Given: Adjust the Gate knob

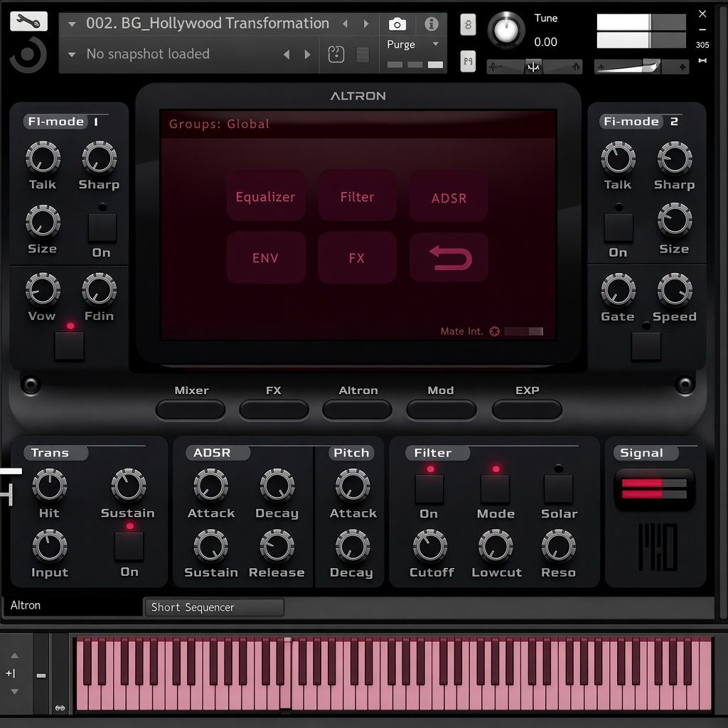Looking at the screenshot, I should click(x=618, y=290).
